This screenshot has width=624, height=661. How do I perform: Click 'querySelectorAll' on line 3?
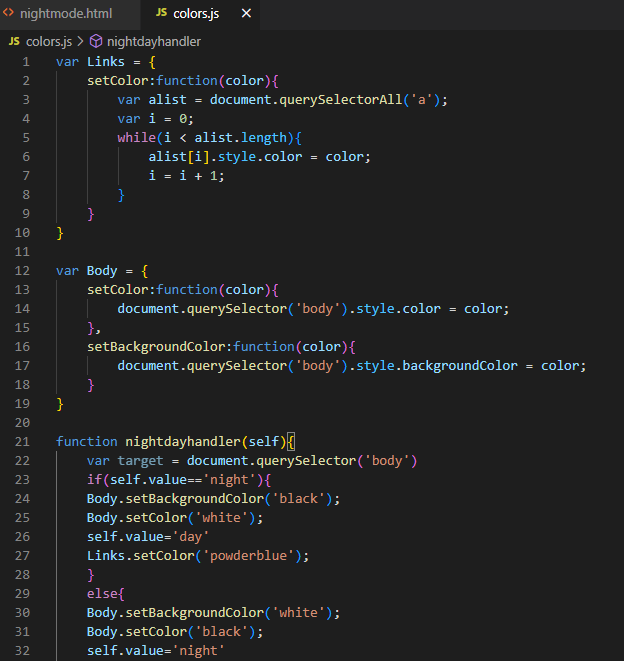(341, 100)
